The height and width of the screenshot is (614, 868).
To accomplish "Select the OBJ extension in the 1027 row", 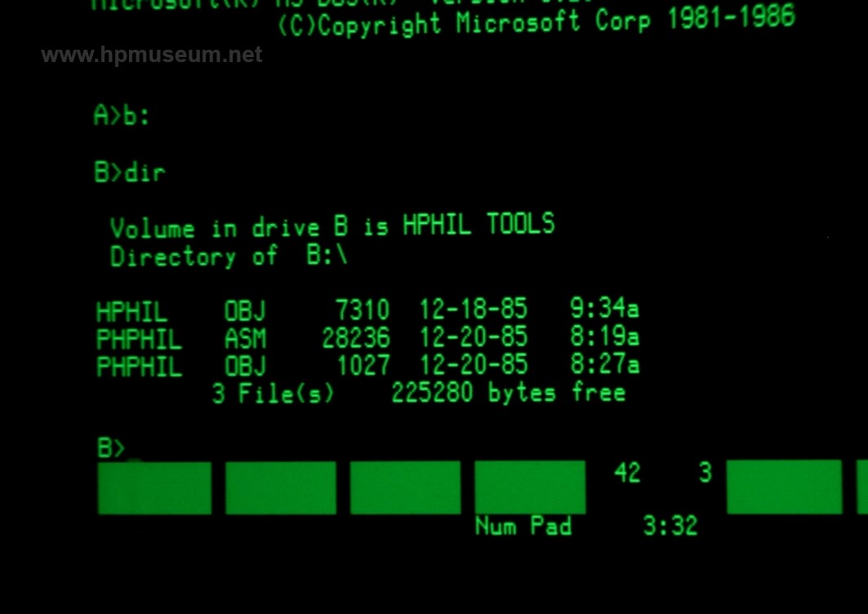I will coord(245,366).
